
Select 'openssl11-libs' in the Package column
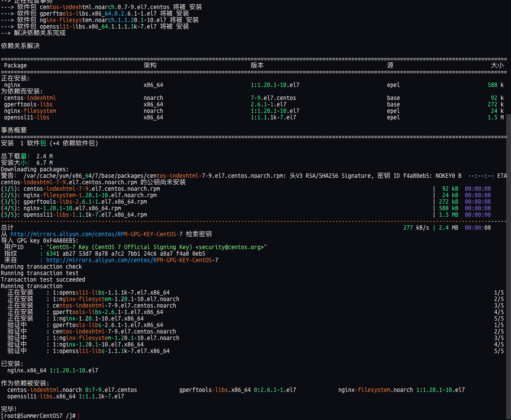(27, 118)
